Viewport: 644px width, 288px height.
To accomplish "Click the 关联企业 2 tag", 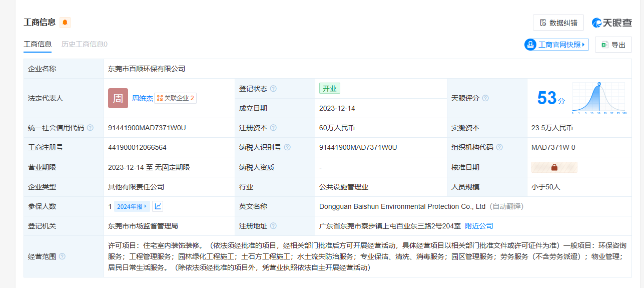I will (175, 98).
